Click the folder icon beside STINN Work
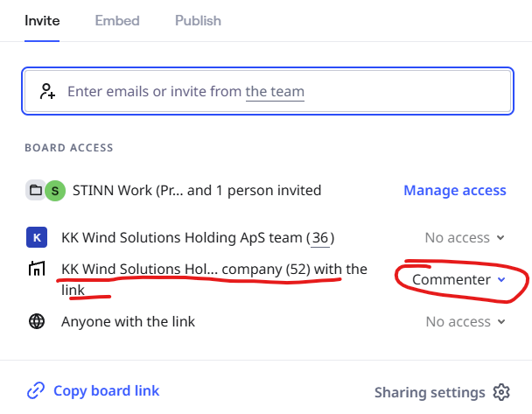The width and height of the screenshot is (532, 414). [36, 190]
